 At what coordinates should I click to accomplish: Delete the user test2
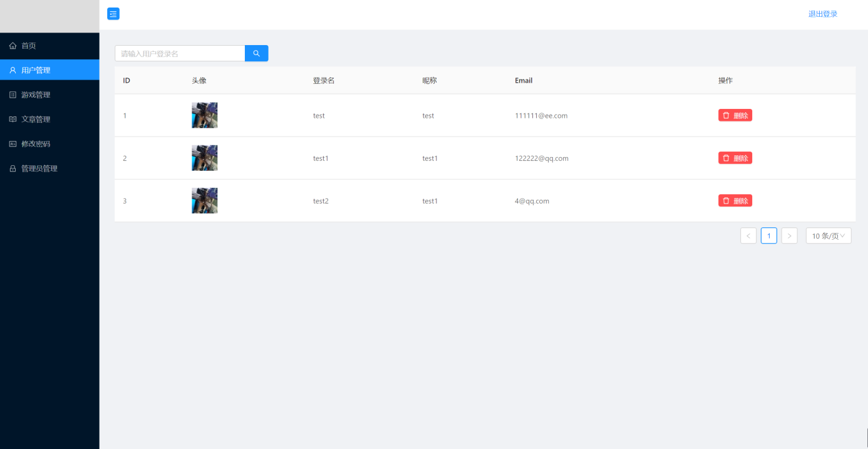[x=735, y=200]
